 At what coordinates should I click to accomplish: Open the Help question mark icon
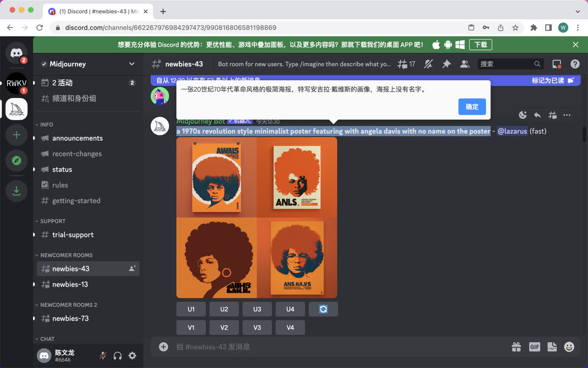point(575,64)
